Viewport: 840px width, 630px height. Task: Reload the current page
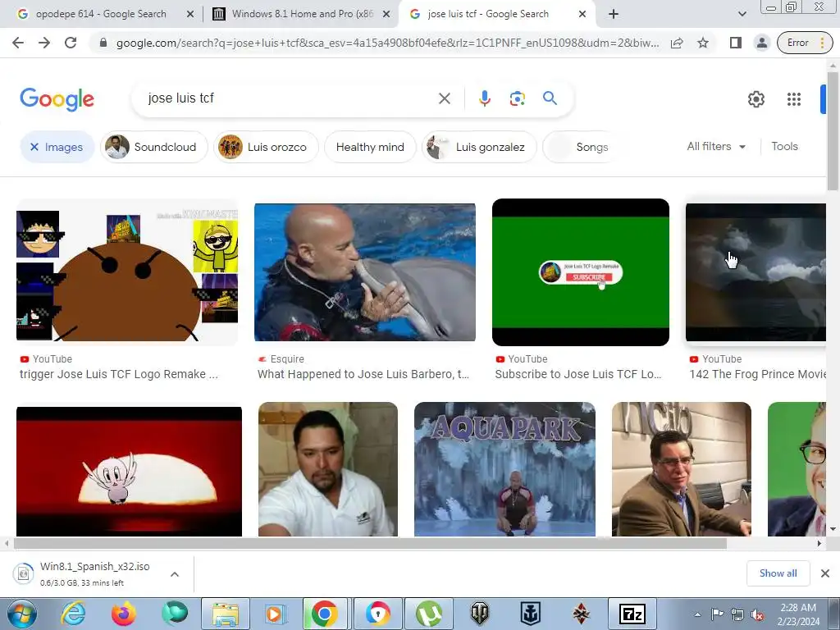coord(71,43)
